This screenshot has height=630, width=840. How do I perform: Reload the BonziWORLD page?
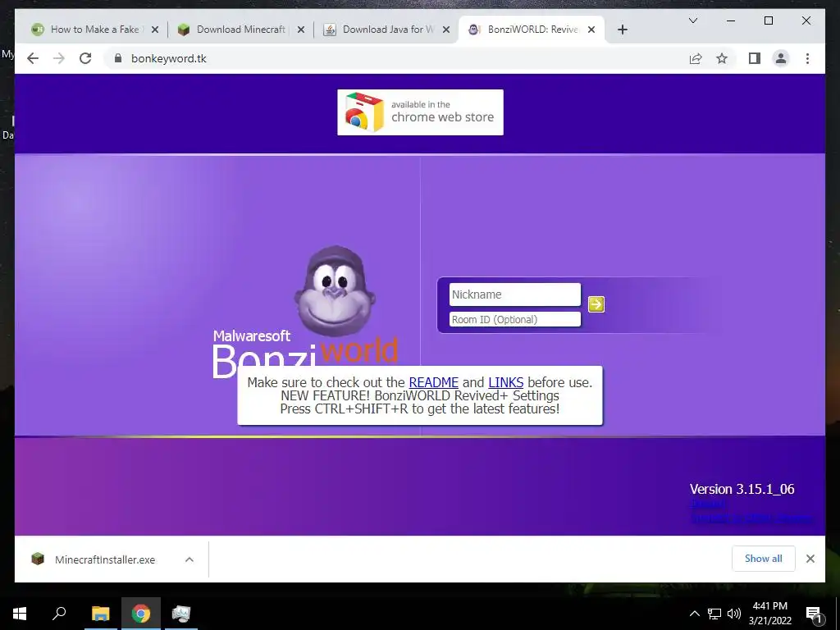coord(85,58)
